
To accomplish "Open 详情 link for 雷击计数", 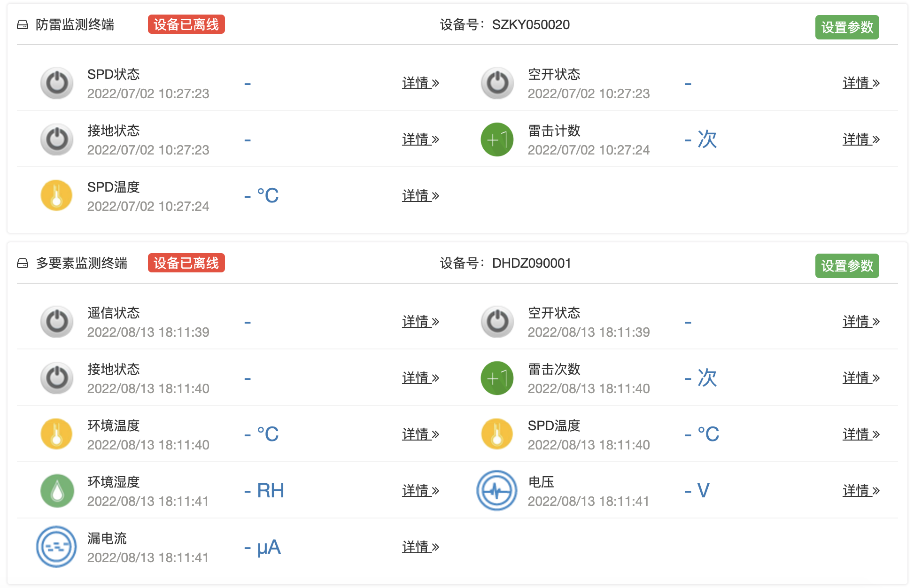I will click(861, 140).
